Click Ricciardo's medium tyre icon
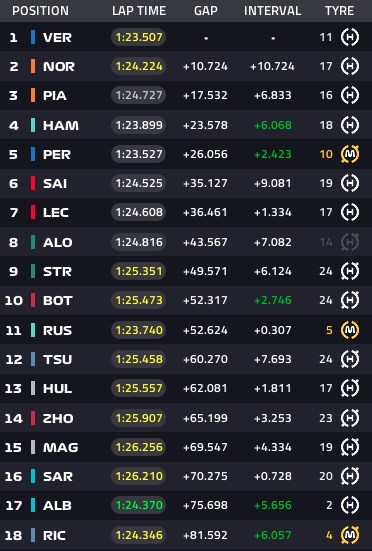This screenshot has height=551, width=372. [x=350, y=535]
